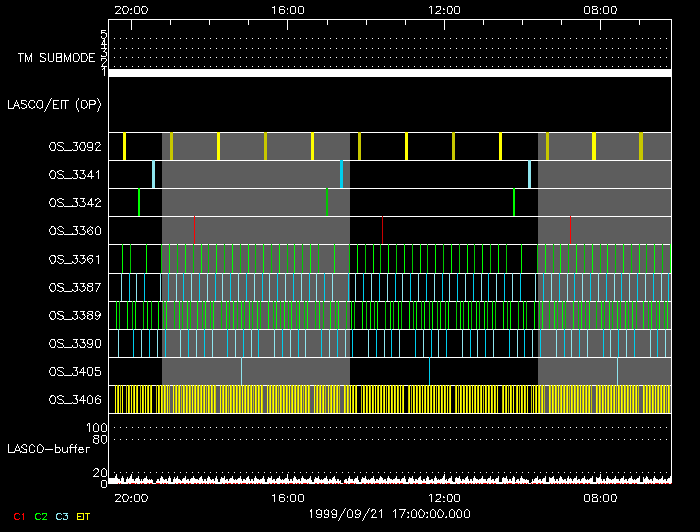700x532 pixels.
Task: Click the 12:00 tick label on top axis
Action: click(444, 9)
